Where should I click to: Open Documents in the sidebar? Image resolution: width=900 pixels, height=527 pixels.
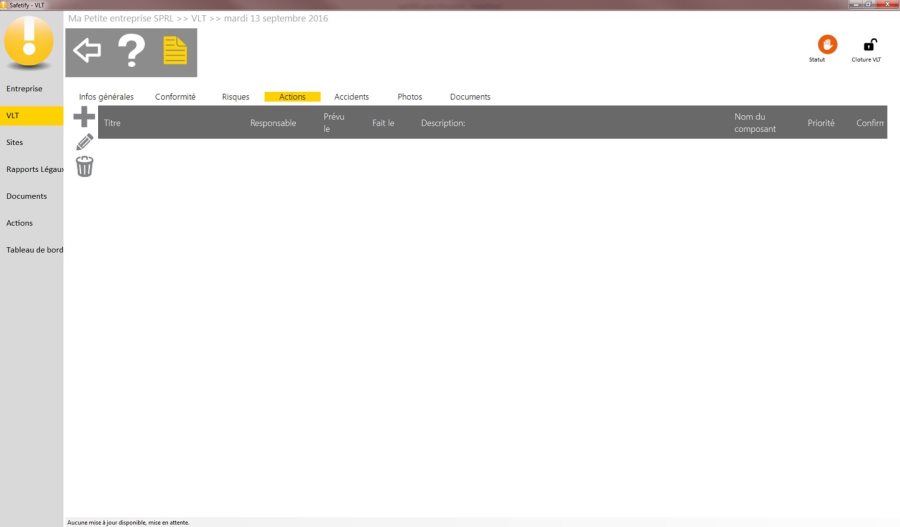point(32,196)
